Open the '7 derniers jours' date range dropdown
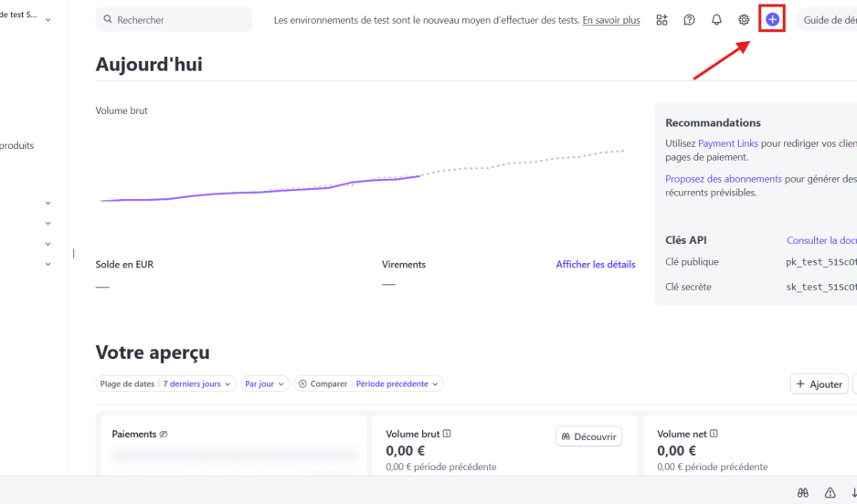Screen dimensions: 857x504 pyautogui.click(x=197, y=384)
